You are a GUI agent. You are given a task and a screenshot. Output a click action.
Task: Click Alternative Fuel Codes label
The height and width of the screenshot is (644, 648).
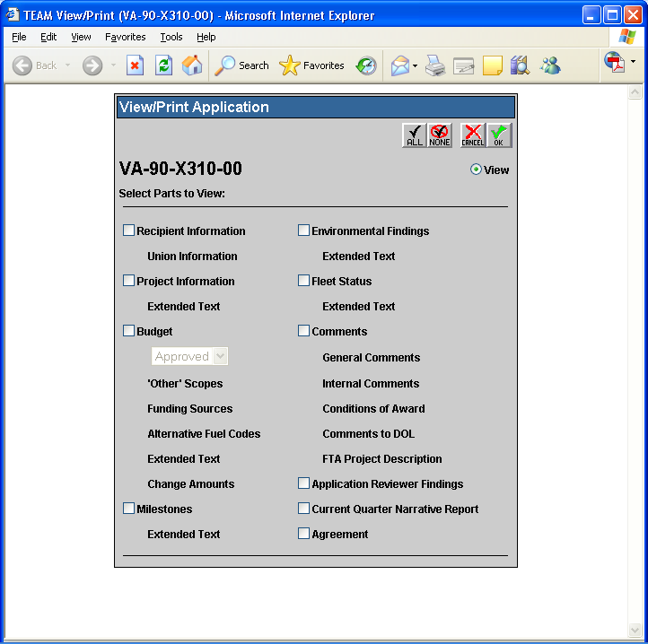click(204, 434)
